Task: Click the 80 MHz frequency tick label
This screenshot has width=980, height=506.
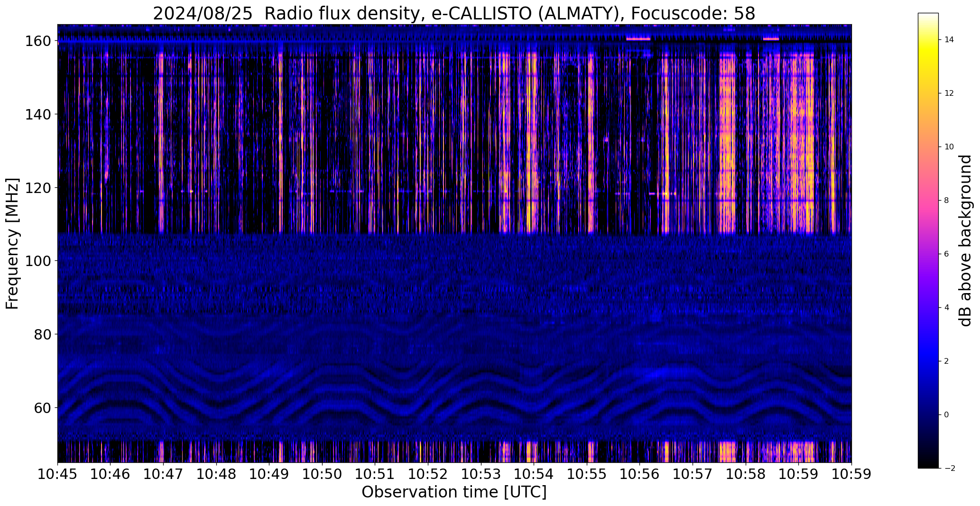Action: tap(43, 334)
